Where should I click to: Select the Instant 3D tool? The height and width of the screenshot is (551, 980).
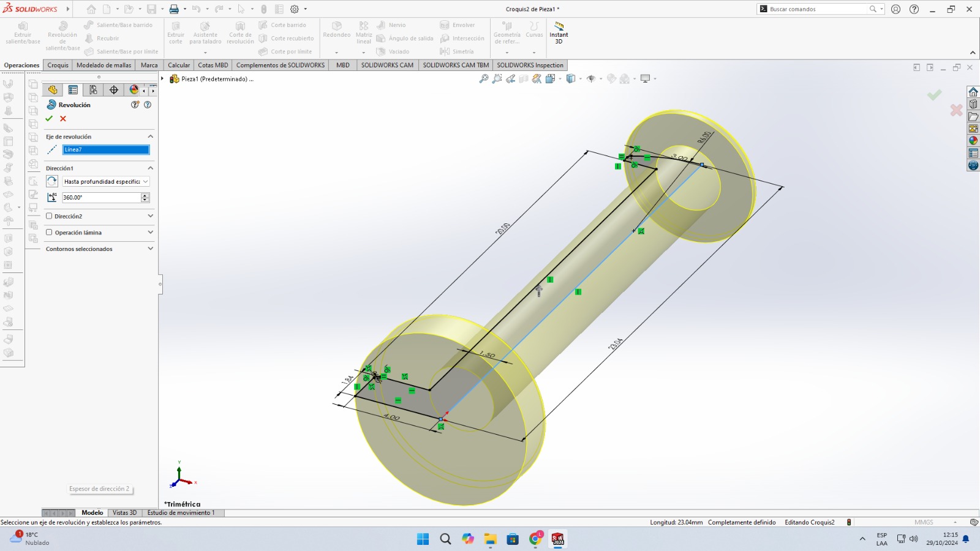pyautogui.click(x=559, y=32)
